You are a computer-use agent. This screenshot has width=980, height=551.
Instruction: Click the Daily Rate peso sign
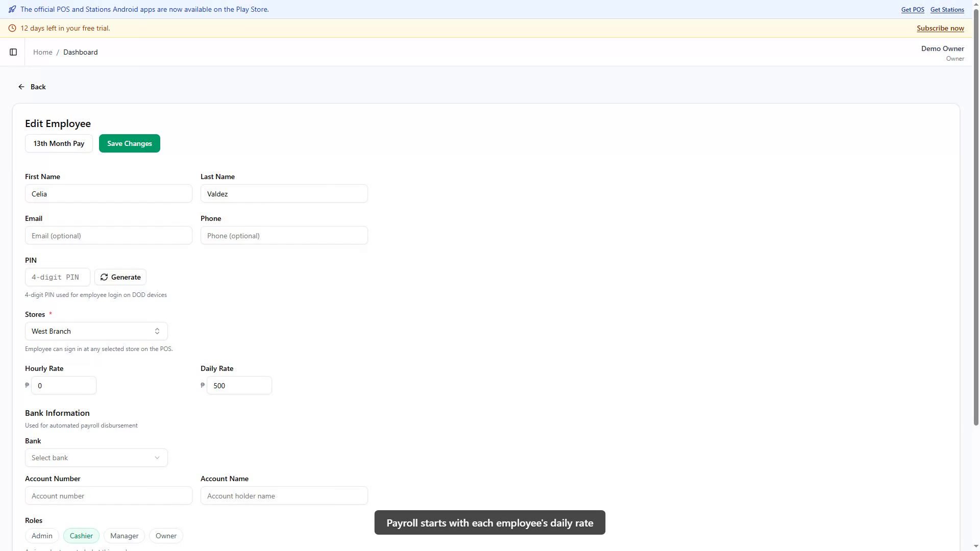pyautogui.click(x=203, y=385)
